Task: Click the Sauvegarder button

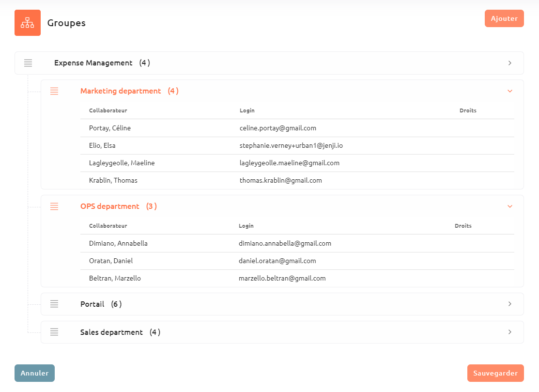Action: 495,373
